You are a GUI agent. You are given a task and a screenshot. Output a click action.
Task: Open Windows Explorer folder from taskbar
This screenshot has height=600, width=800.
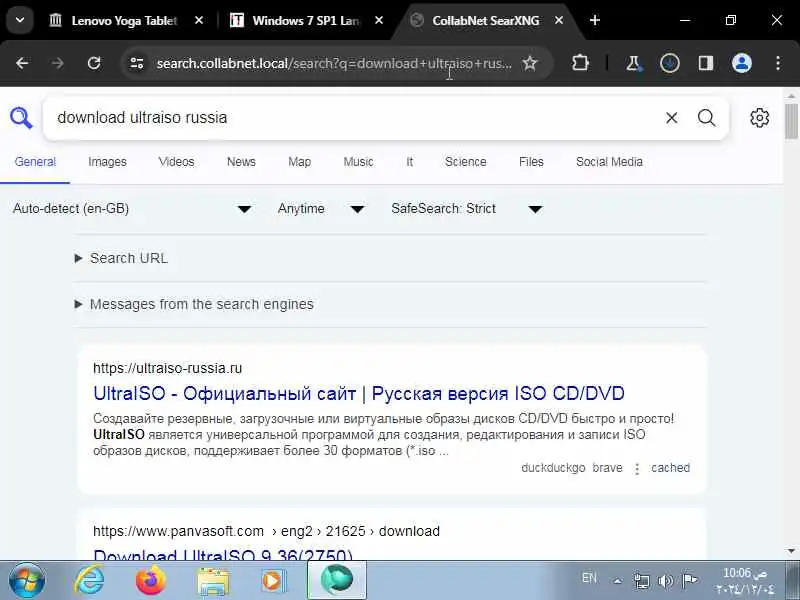click(213, 581)
